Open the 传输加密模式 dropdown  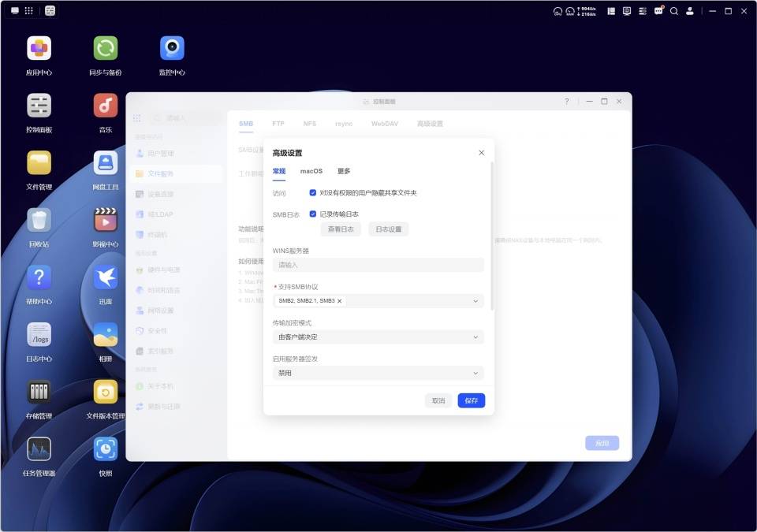coord(378,337)
